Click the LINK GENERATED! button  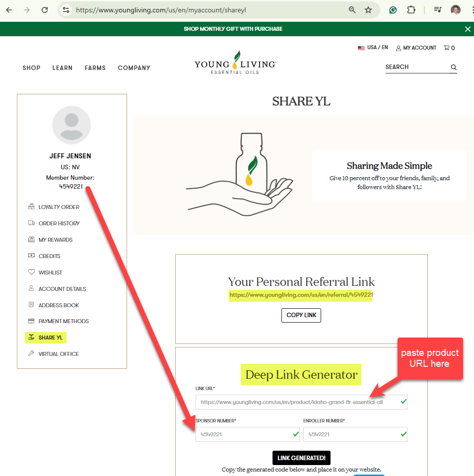pos(301,458)
